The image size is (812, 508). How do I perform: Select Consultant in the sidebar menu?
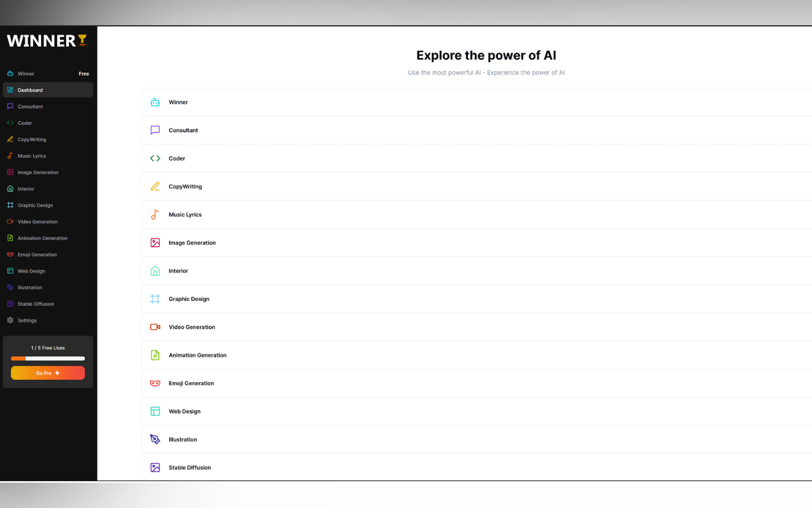pos(30,107)
